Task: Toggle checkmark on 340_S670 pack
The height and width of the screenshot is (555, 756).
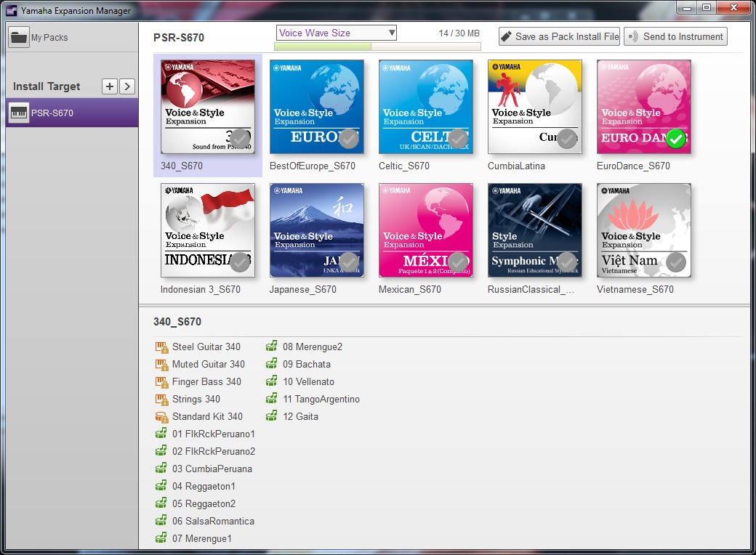Action: (x=240, y=139)
